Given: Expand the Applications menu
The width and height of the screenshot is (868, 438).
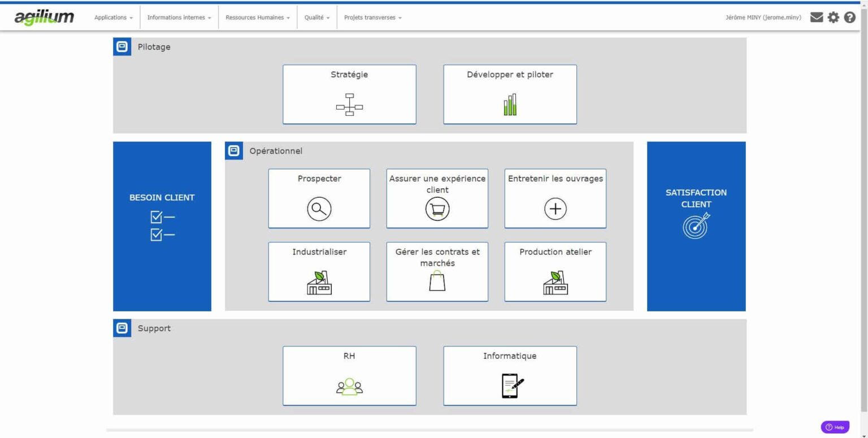Looking at the screenshot, I should (112, 18).
